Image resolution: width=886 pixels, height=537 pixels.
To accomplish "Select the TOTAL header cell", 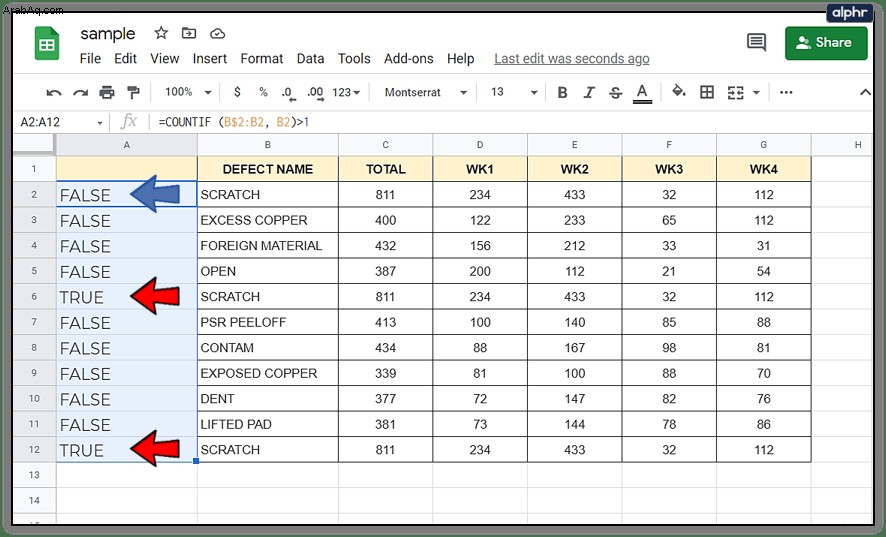I will click(385, 169).
